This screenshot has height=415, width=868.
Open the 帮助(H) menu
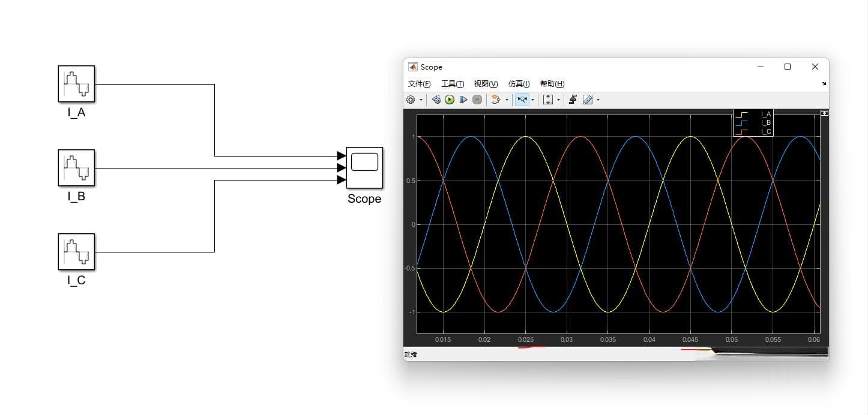pyautogui.click(x=552, y=84)
